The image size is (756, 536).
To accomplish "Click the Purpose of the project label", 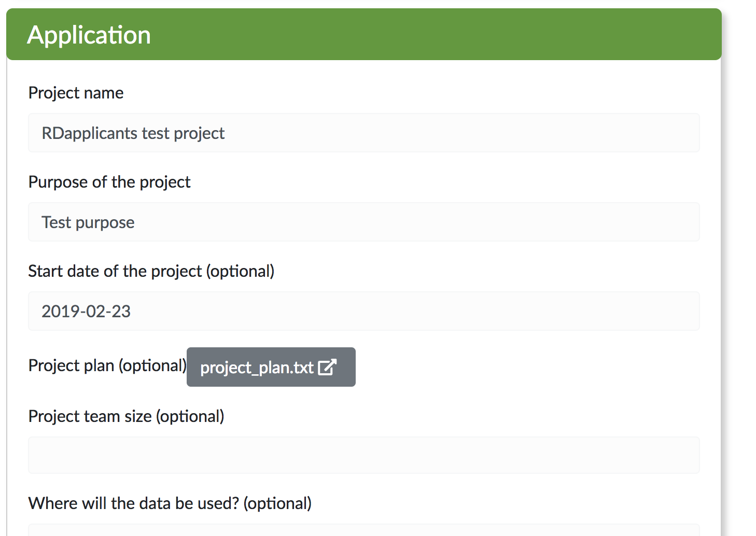I will [x=109, y=182].
